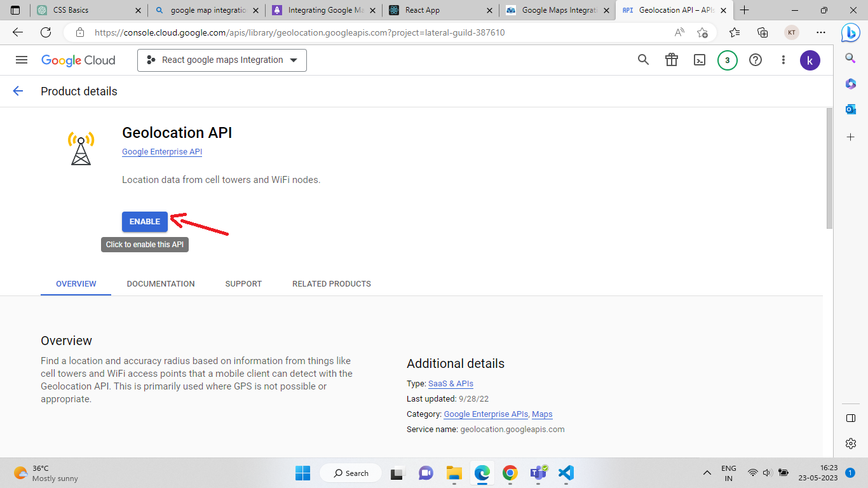868x488 pixels.
Task: Open the Maps category link
Action: [x=542, y=414]
